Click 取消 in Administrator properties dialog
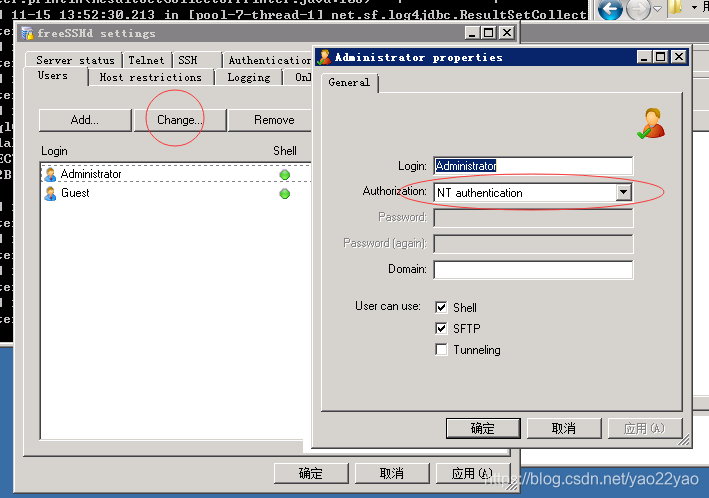The image size is (709, 498). click(564, 428)
